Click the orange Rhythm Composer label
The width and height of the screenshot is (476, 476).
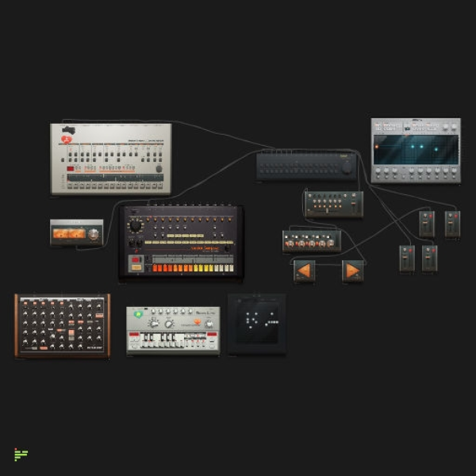click(x=205, y=248)
